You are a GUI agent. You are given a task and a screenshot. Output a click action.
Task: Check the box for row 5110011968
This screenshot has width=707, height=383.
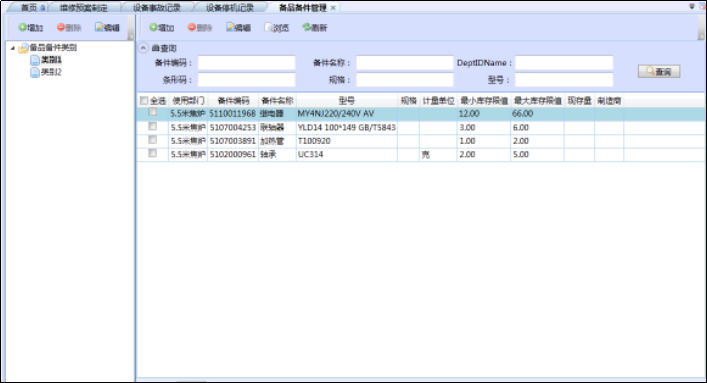(x=153, y=112)
